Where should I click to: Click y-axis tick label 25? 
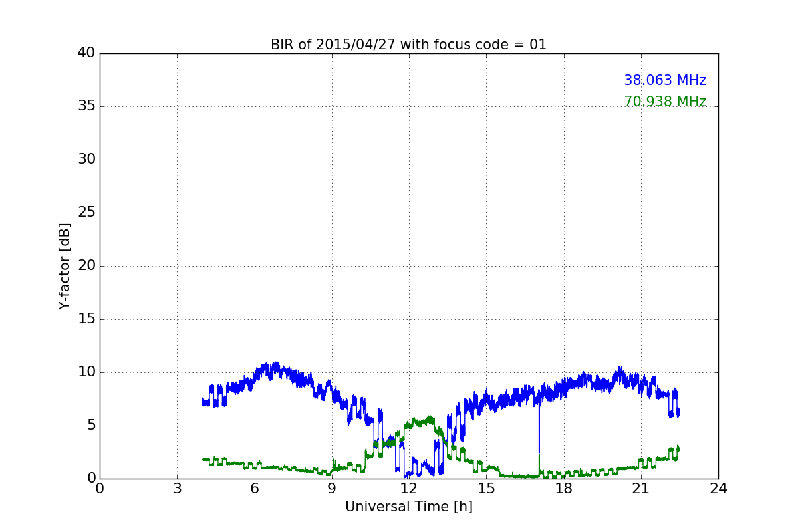pyautogui.click(x=86, y=213)
